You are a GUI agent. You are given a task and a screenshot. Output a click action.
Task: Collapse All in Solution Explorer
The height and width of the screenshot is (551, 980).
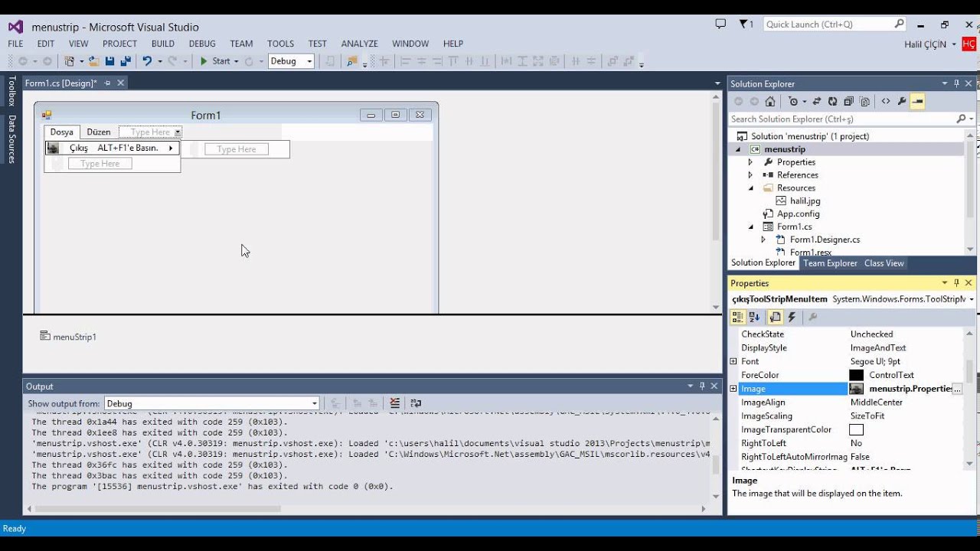(848, 101)
